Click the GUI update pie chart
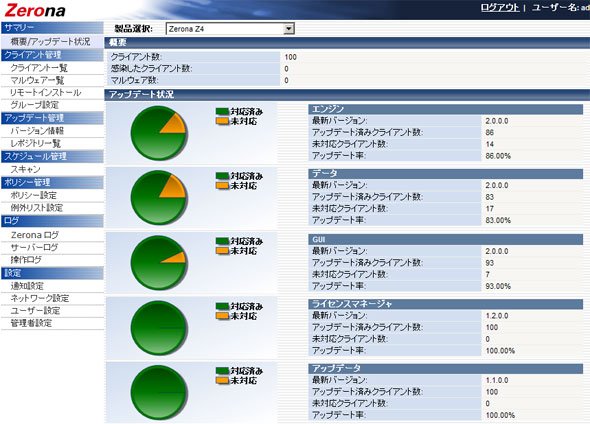This screenshot has height=424, width=590. (x=158, y=262)
